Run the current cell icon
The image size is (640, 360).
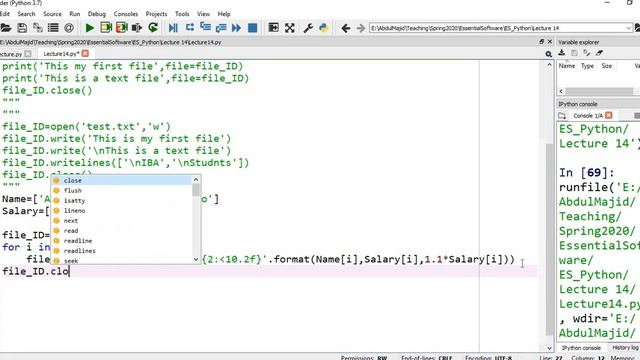(x=106, y=28)
